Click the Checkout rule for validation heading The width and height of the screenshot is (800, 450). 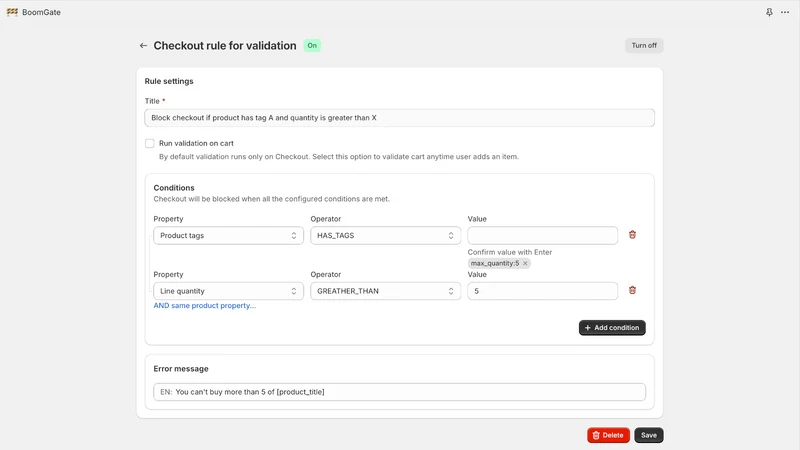(x=224, y=45)
